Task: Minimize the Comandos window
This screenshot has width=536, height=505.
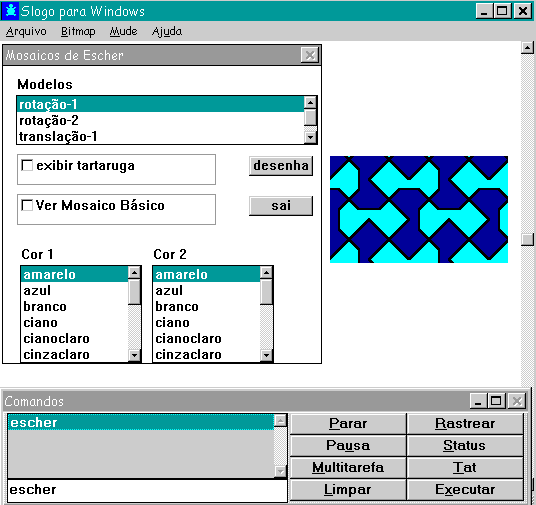Action: pos(479,401)
